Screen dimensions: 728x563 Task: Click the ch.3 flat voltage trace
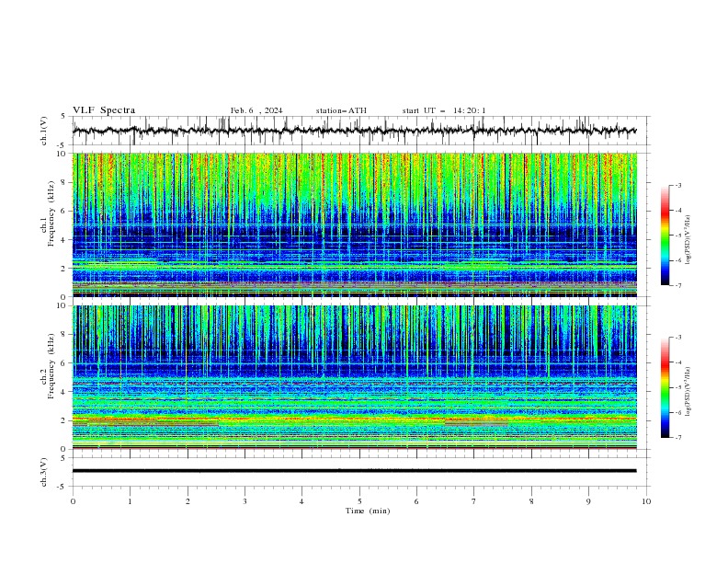click(355, 471)
